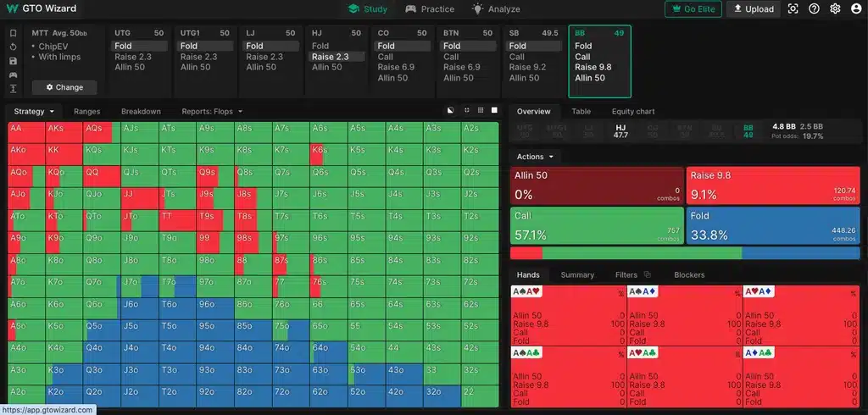868x415 pixels.
Task: Select the solid square view icon
Action: (494, 111)
